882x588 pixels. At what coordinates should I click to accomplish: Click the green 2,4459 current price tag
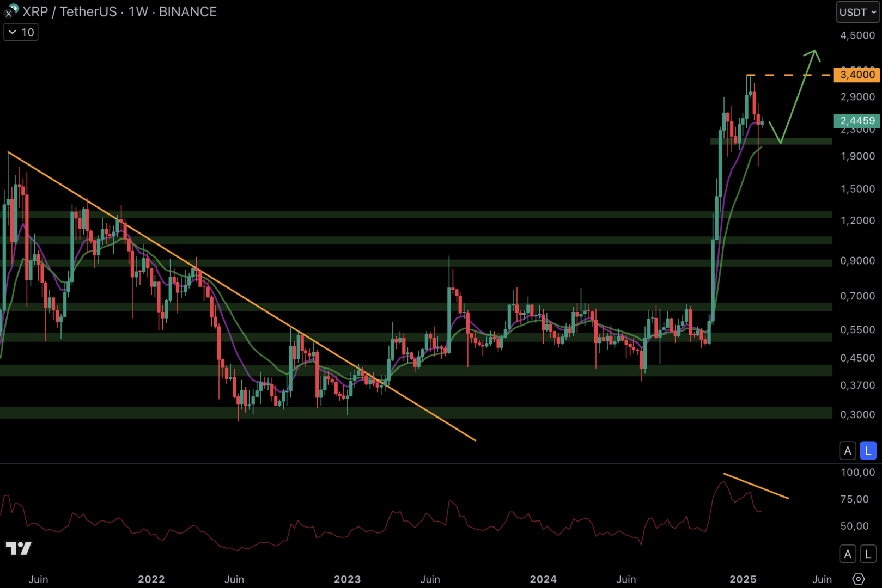(857, 121)
